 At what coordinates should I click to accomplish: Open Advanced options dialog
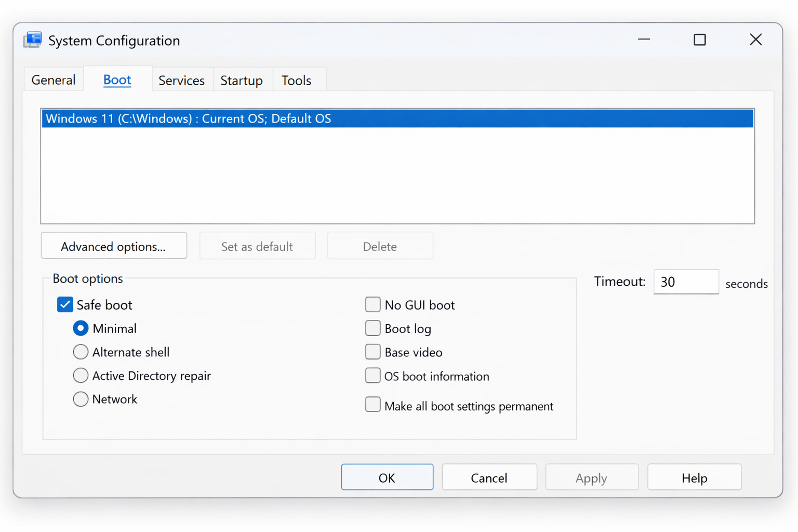coord(114,246)
